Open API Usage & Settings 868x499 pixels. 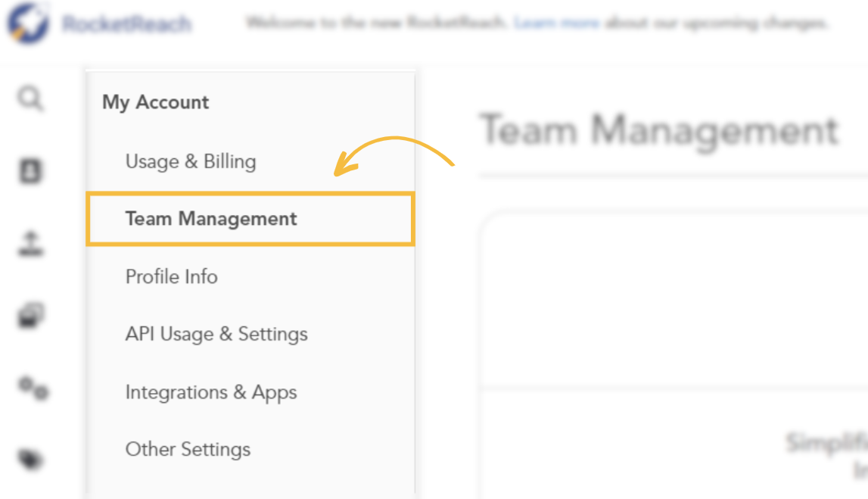tap(216, 334)
